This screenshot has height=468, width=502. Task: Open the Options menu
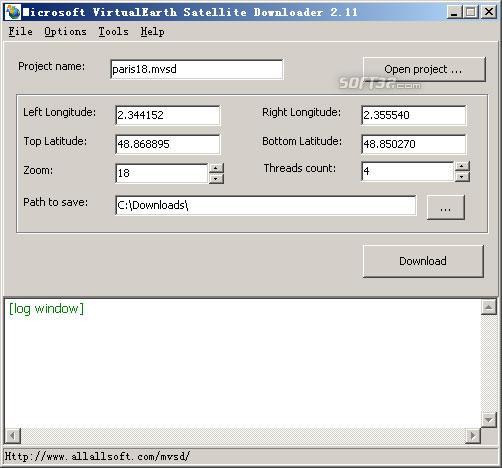click(65, 32)
